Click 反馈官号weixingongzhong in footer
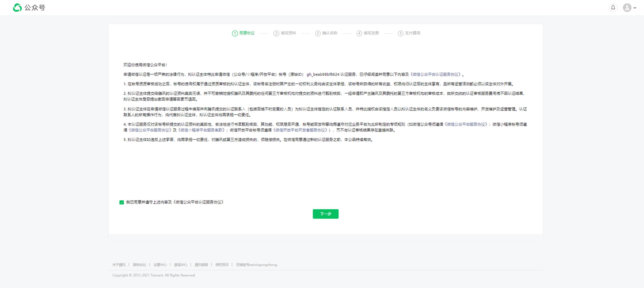The height and width of the screenshot is (288, 644). click(x=257, y=265)
